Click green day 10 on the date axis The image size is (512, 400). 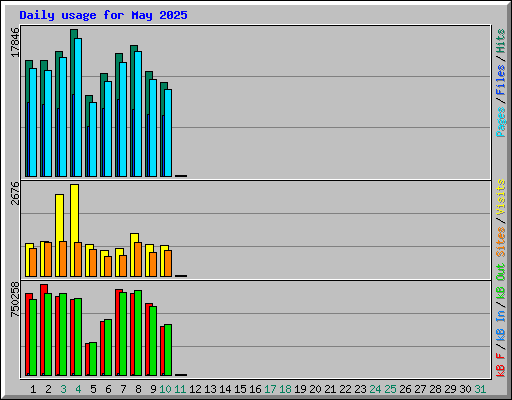click(165, 389)
